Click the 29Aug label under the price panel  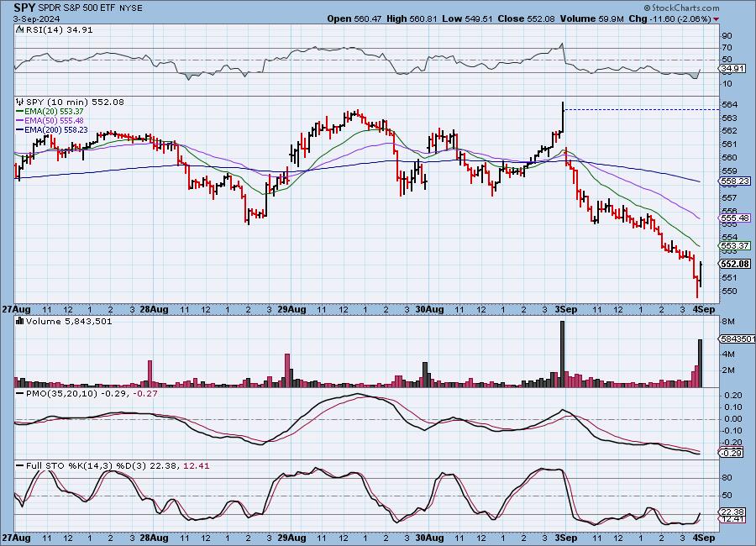[x=291, y=310]
